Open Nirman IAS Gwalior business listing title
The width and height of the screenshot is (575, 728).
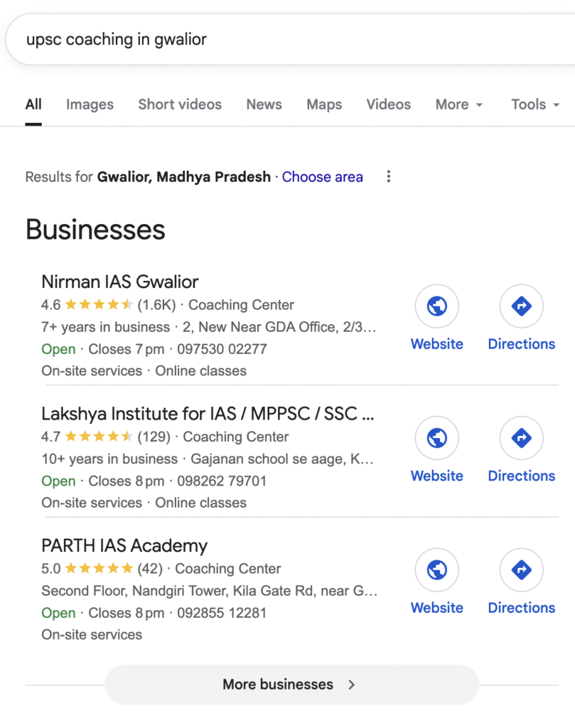click(120, 282)
